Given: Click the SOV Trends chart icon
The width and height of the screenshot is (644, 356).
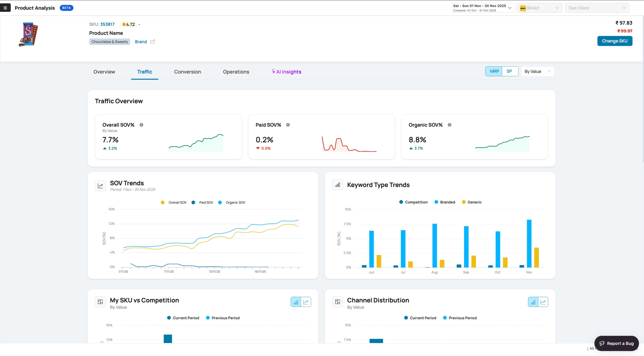Looking at the screenshot, I should point(100,186).
